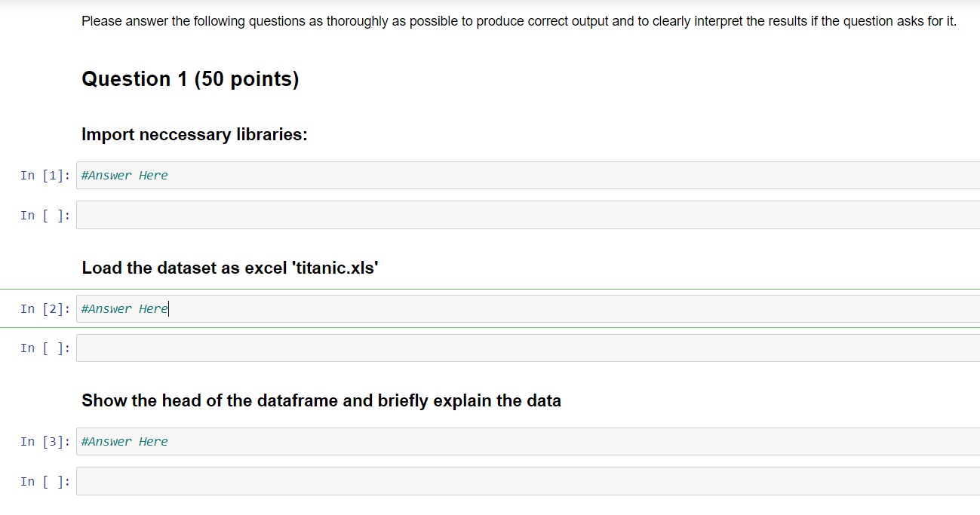Click the empty code cell below In [2]
Screen dimensions: 980x515
tap(528, 348)
